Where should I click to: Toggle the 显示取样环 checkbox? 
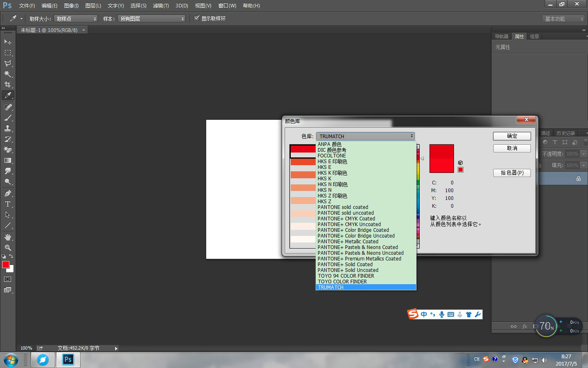coord(196,18)
